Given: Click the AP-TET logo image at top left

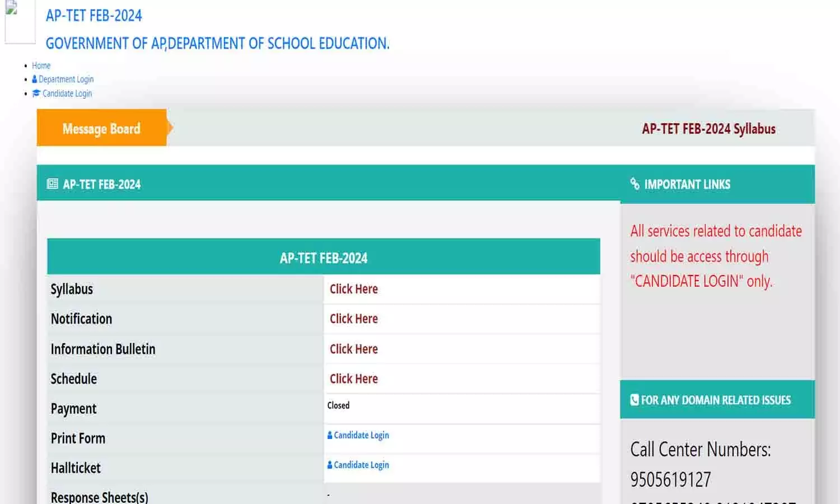Looking at the screenshot, I should click(18, 21).
